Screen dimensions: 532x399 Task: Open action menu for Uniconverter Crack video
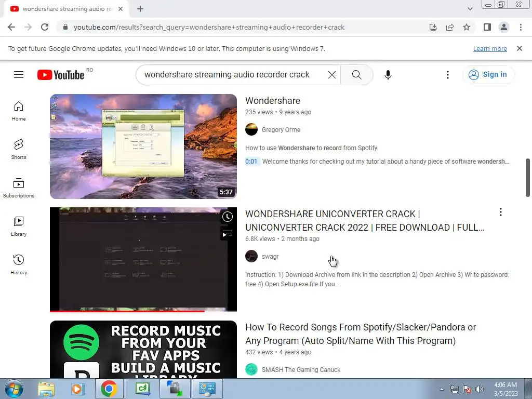pos(500,212)
